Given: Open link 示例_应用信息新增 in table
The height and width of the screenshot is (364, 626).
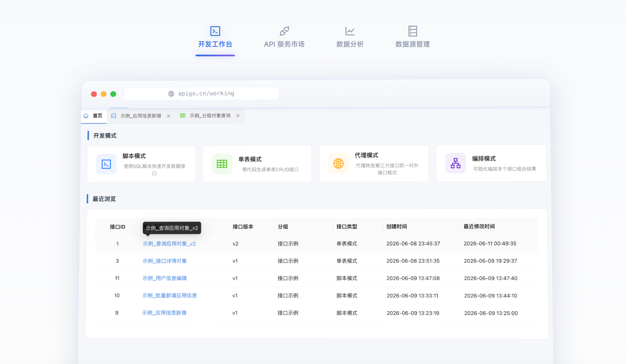Looking at the screenshot, I should coord(164,313).
